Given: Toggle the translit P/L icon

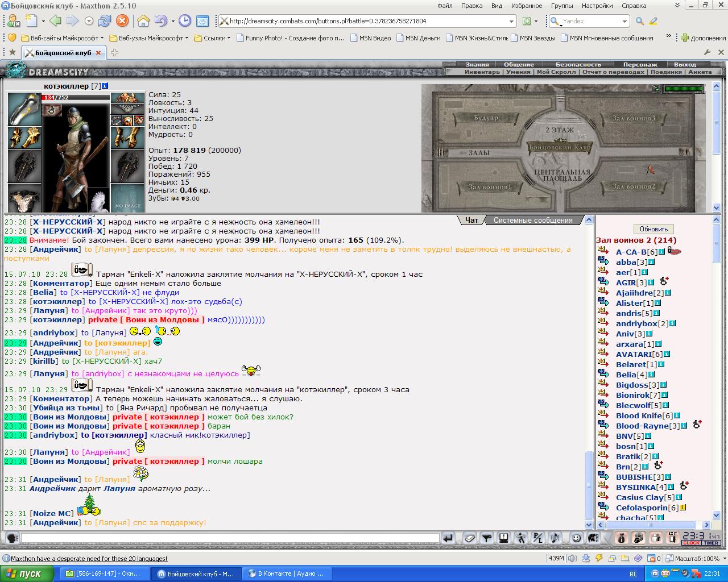Looking at the screenshot, I should click(537, 538).
